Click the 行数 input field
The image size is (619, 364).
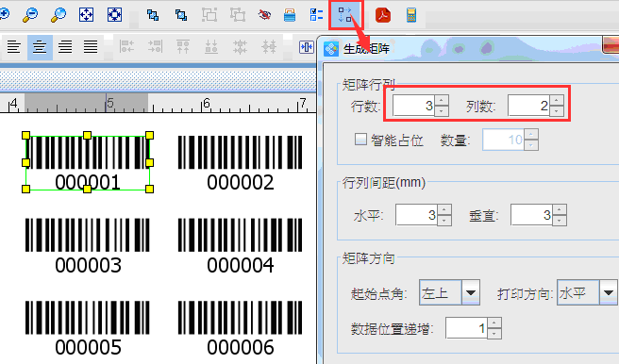coord(413,106)
